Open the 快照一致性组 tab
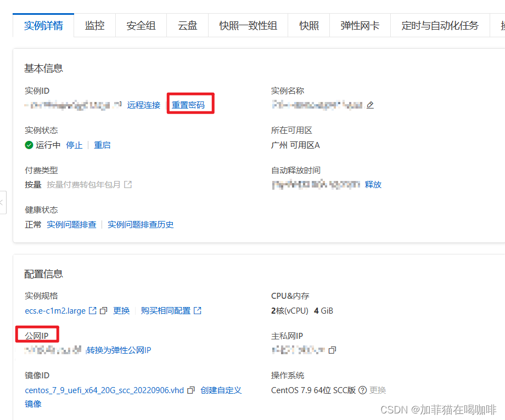 pos(248,25)
